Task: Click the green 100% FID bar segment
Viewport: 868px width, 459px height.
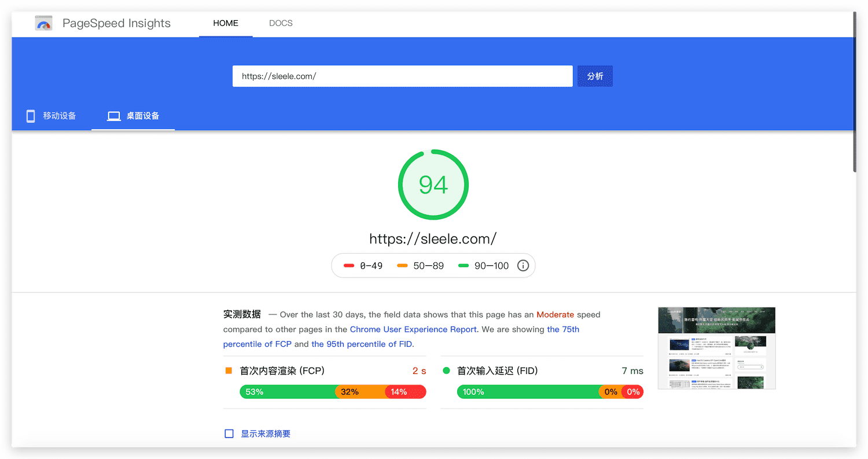Action: 528,392
